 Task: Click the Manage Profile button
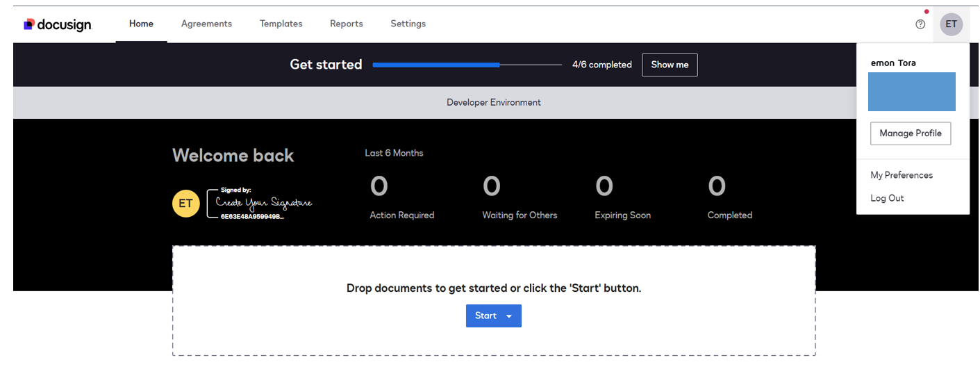pos(910,133)
